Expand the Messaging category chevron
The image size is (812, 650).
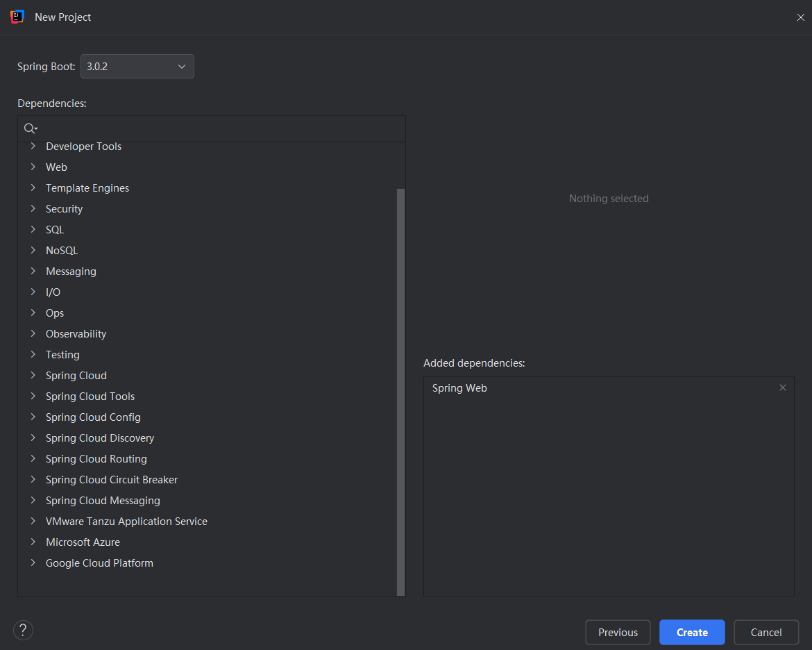[33, 271]
